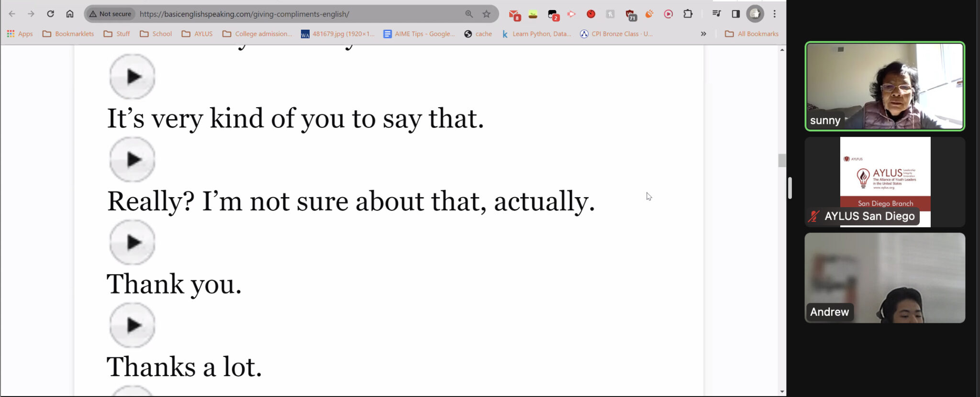This screenshot has width=980, height=397.
Task: Open the All Bookmarks folder
Action: click(752, 33)
